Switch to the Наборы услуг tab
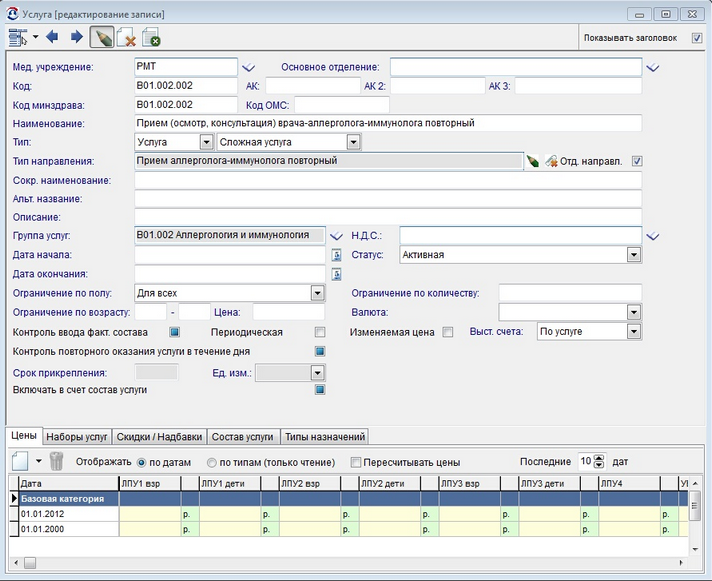Image resolution: width=712 pixels, height=581 pixels. [x=77, y=437]
